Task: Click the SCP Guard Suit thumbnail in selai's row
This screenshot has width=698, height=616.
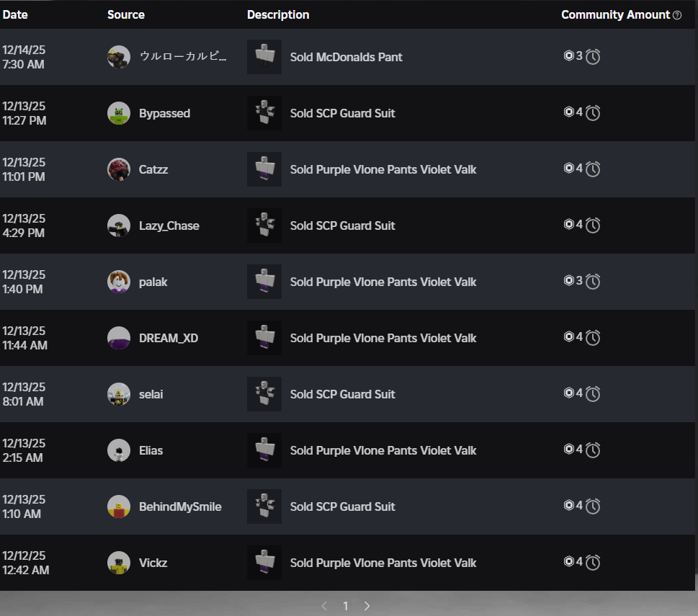Action: 264,394
